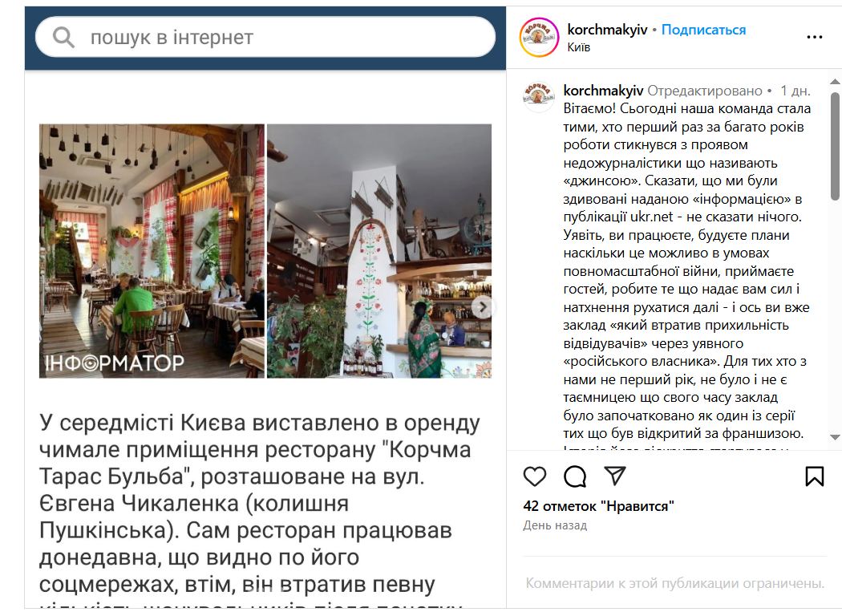Share the post with the paper plane icon
Image resolution: width=842 pixels, height=616 pixels.
click(615, 476)
